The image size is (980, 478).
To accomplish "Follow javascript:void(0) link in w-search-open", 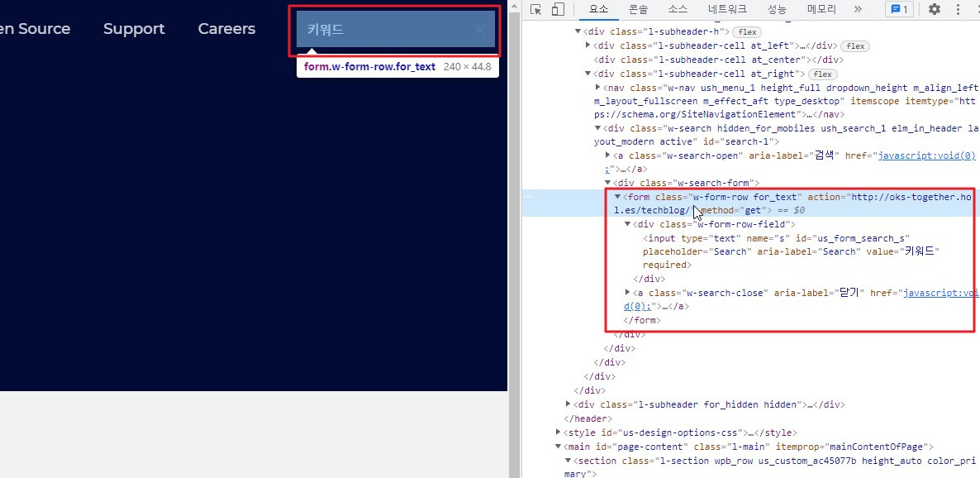I will [927, 155].
